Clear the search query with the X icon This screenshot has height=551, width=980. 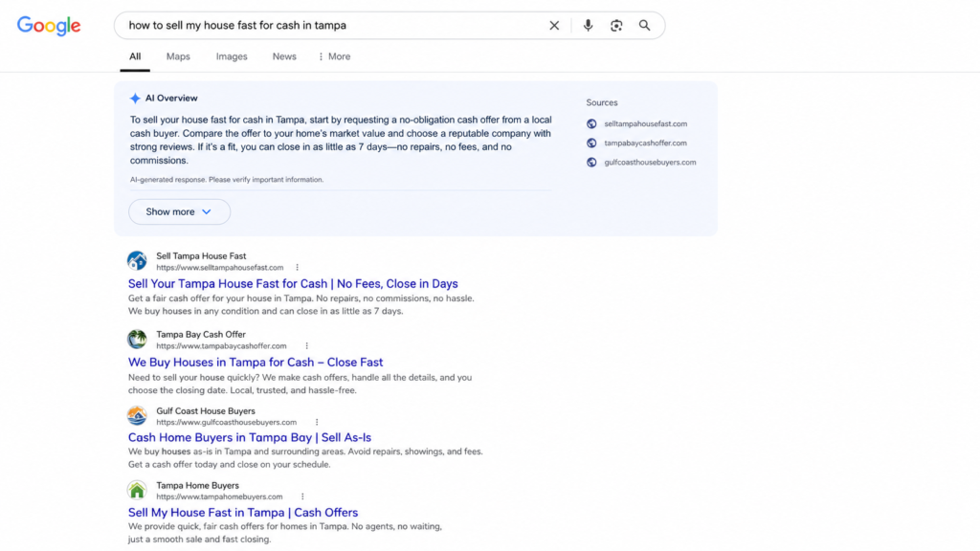[554, 26]
